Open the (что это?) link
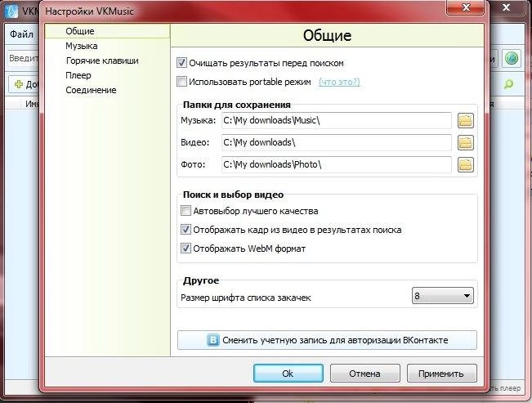This screenshot has height=403, width=532. 339,82
